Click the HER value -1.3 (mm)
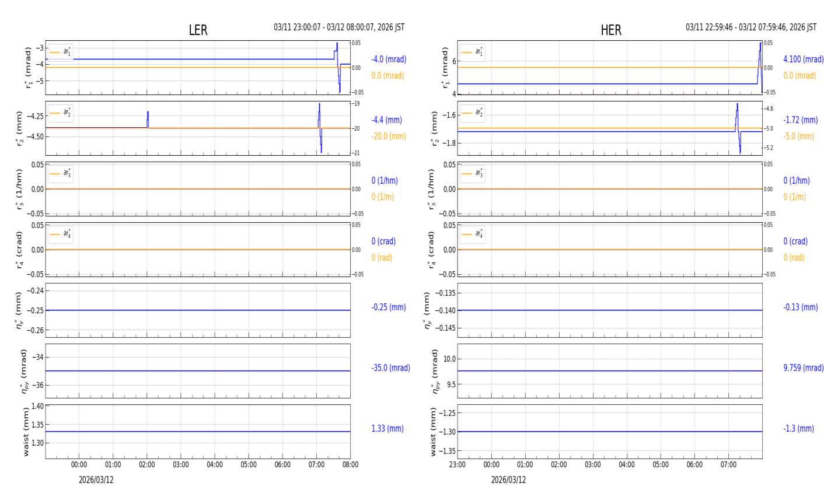 tap(798, 429)
